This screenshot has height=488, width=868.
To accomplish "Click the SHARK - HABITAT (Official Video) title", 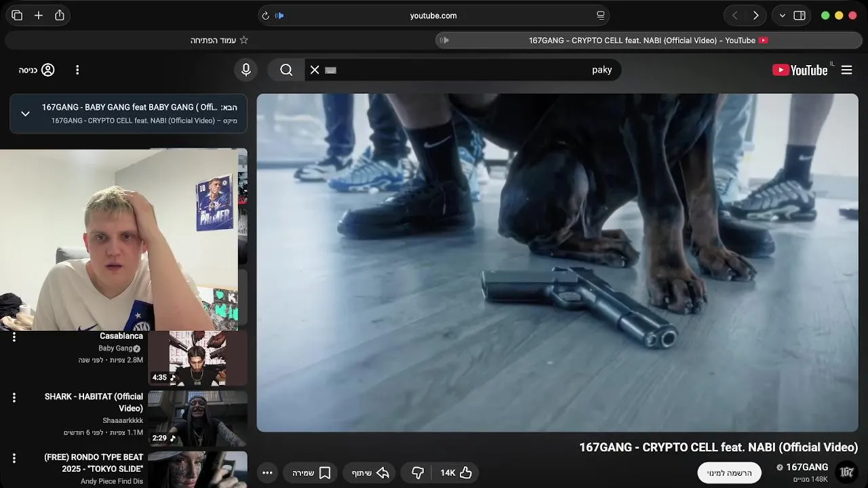I will pos(94,403).
